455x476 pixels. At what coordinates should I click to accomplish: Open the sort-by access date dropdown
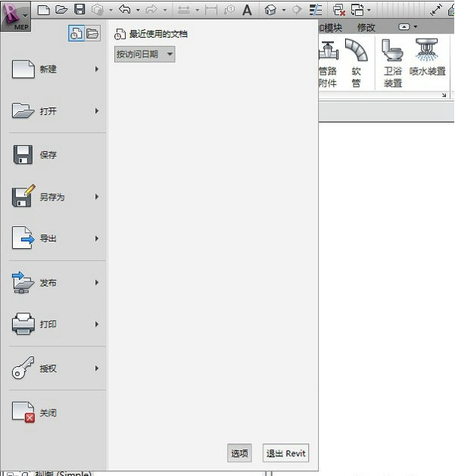coord(145,54)
